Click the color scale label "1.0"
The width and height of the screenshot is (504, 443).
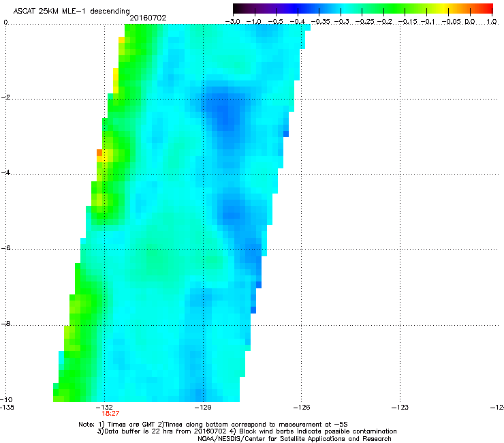pos(492,22)
